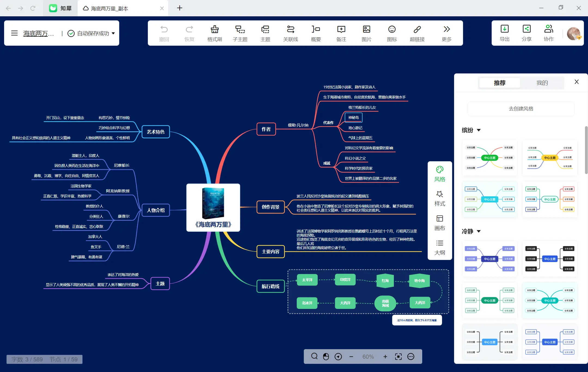Apply 冷静 dark green center style thumbnail

[x=489, y=300]
